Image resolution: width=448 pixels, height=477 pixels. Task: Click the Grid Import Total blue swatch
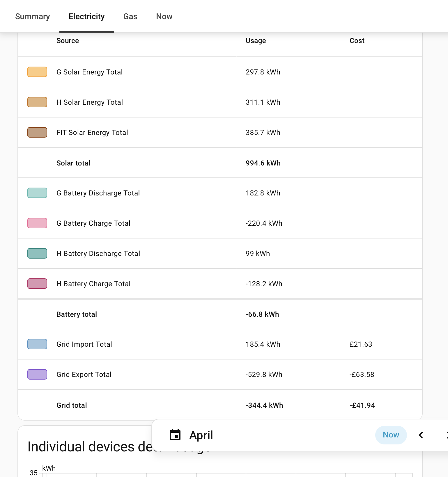coord(37,344)
